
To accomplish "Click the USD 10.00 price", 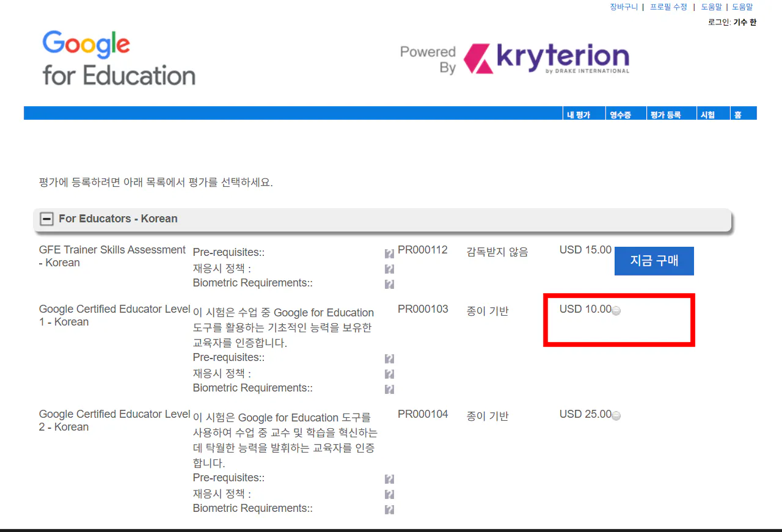I will click(585, 309).
